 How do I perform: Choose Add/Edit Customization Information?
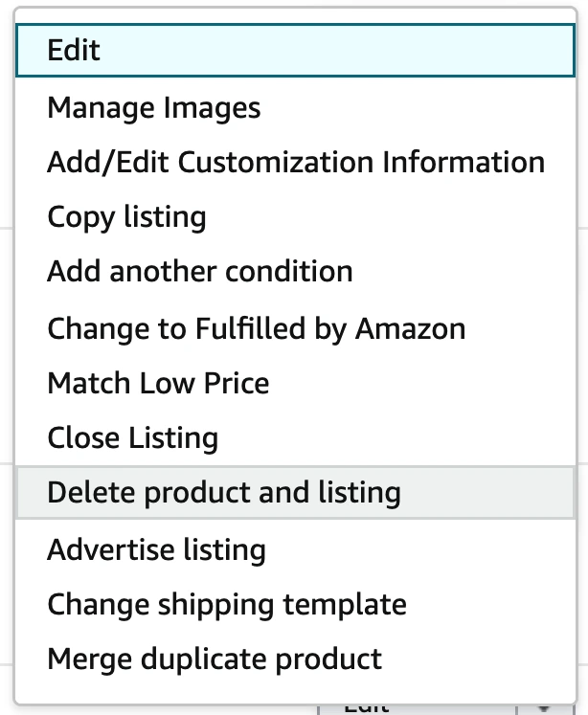295,162
